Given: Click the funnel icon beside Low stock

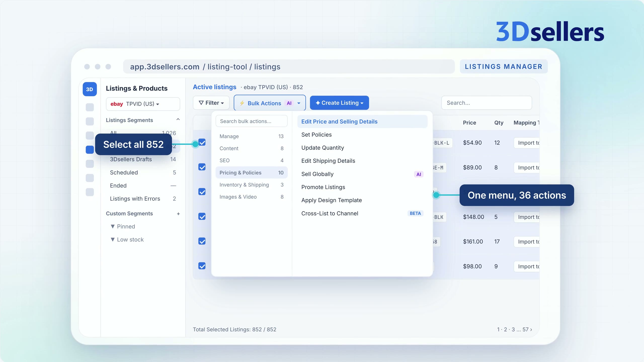Looking at the screenshot, I should [x=112, y=240].
